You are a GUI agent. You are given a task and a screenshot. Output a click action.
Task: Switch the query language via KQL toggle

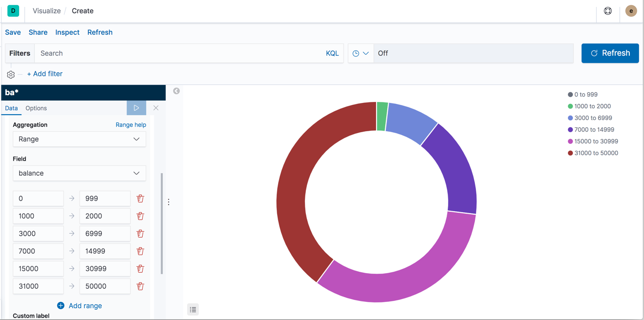point(332,53)
